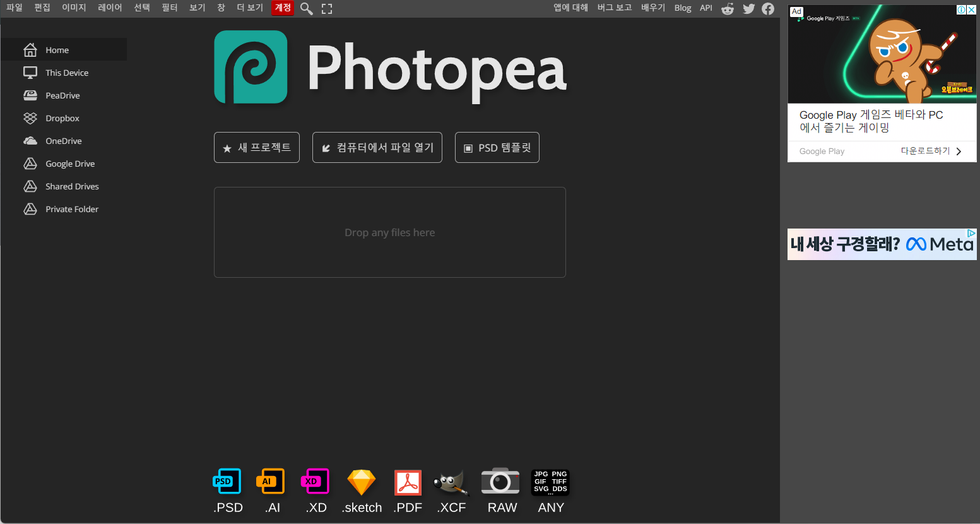Click the Dropbox logo icon
The height and width of the screenshot is (524, 980).
[x=30, y=118]
